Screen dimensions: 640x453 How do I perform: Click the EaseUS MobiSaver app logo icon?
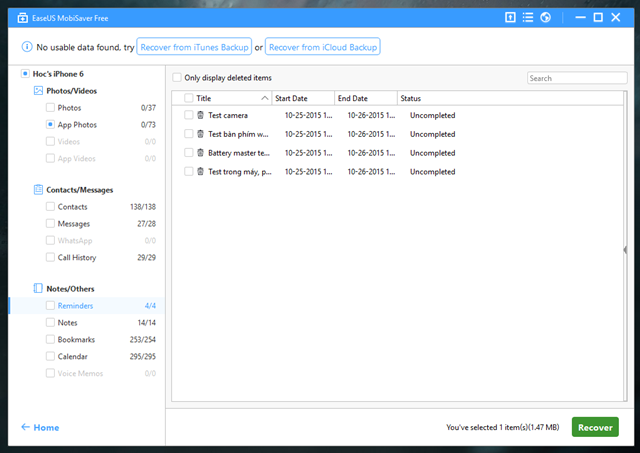click(x=22, y=18)
